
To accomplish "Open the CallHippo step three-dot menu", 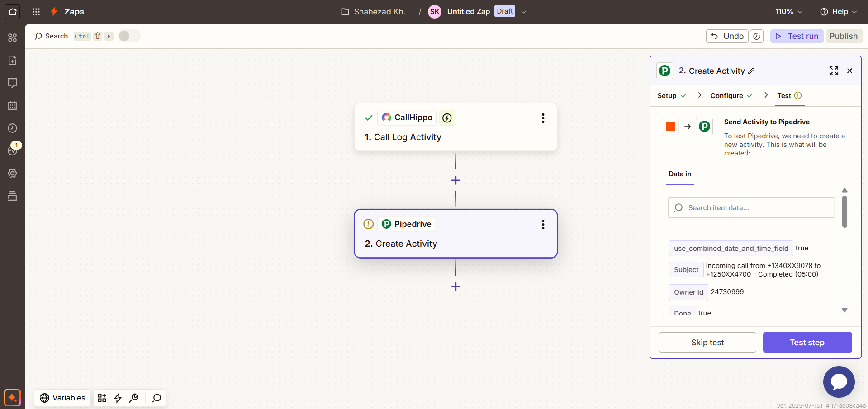I will (543, 118).
